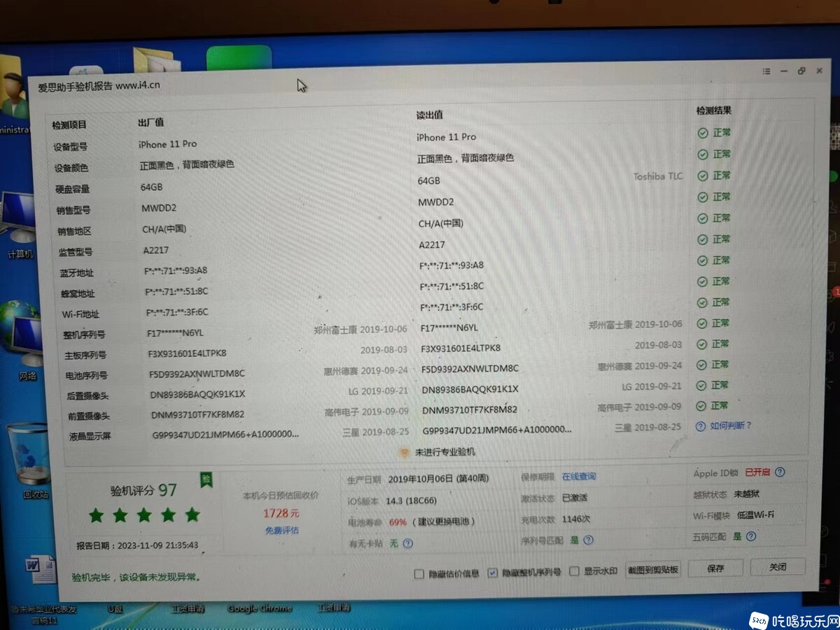Open the 免费评估 link
This screenshot has height=630, width=840.
[281, 531]
